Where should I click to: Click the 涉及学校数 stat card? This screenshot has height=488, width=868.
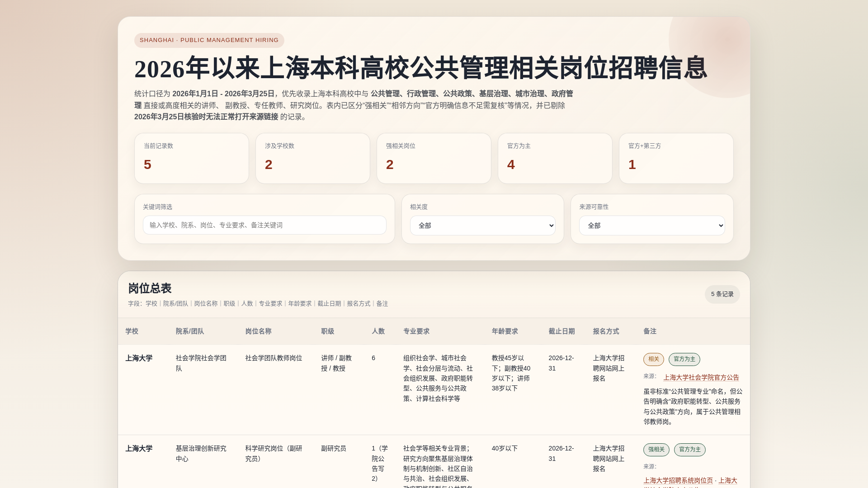(313, 158)
